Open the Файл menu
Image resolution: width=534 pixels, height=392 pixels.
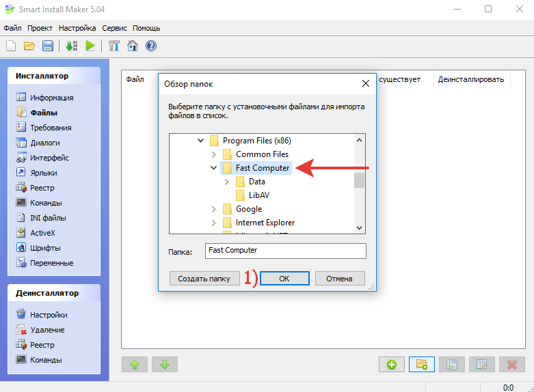pos(12,28)
